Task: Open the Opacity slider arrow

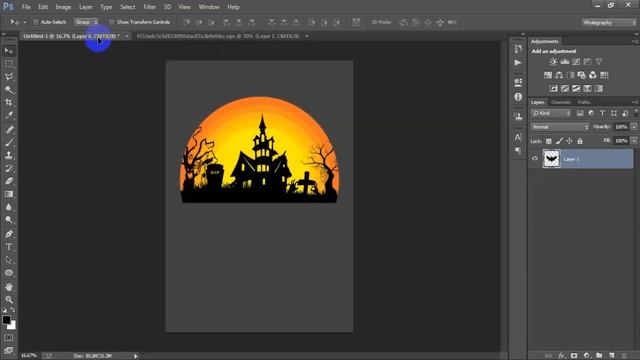Action: 634,127
